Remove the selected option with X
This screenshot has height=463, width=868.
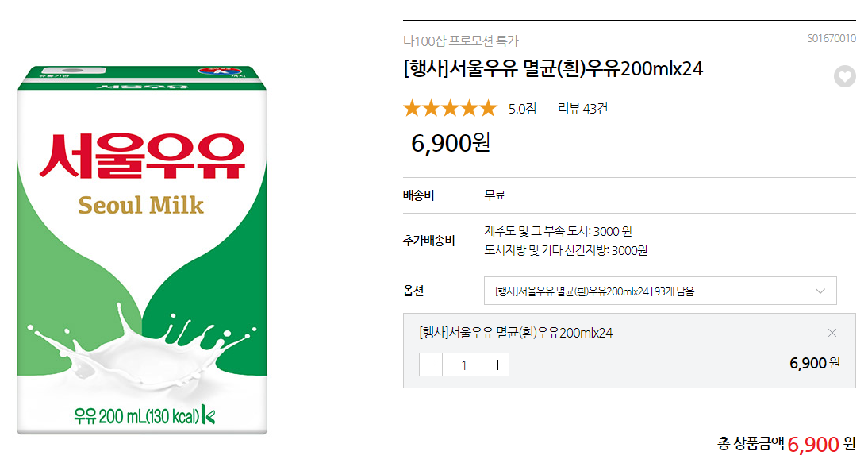[x=832, y=333]
